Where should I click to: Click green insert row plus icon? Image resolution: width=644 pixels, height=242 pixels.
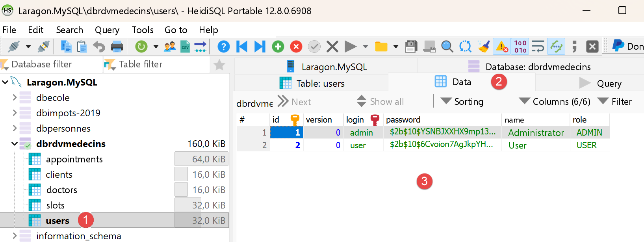click(x=278, y=47)
